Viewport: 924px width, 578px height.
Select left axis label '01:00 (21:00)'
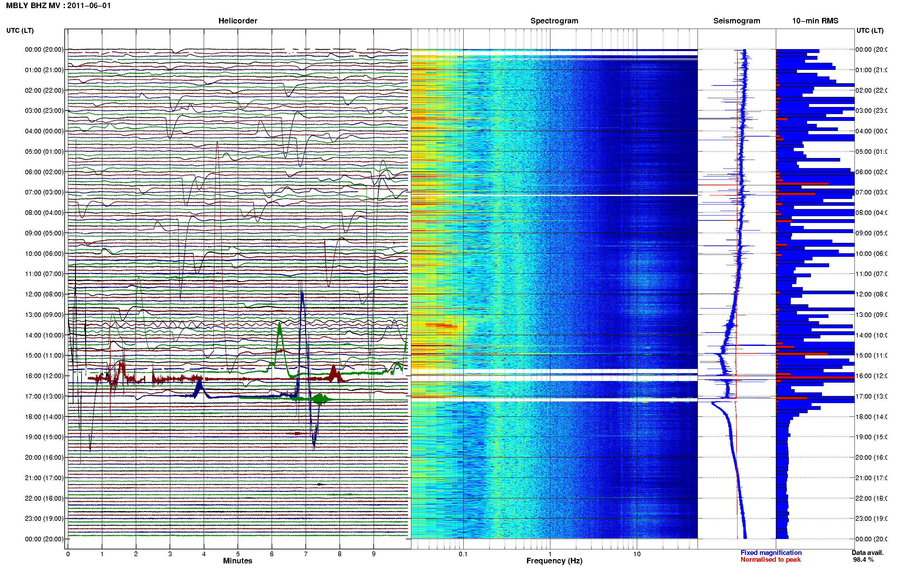[44, 70]
